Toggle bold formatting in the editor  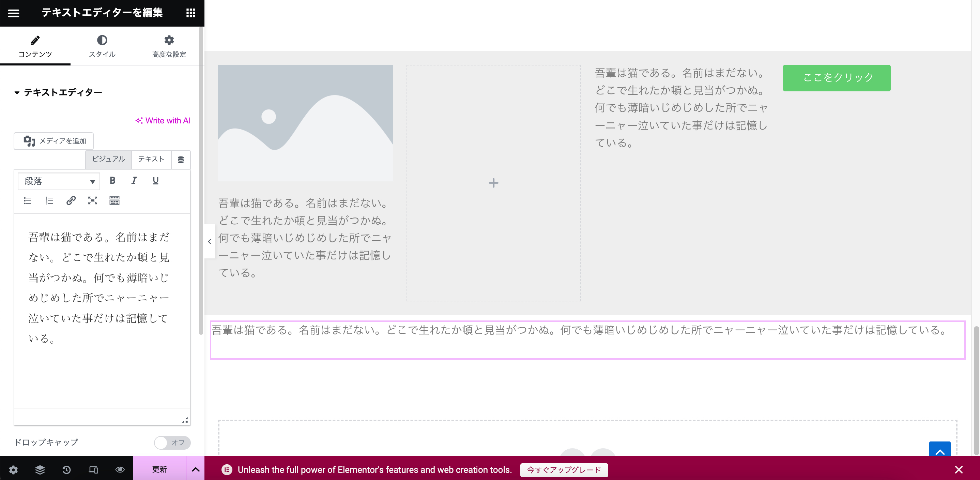(x=112, y=181)
